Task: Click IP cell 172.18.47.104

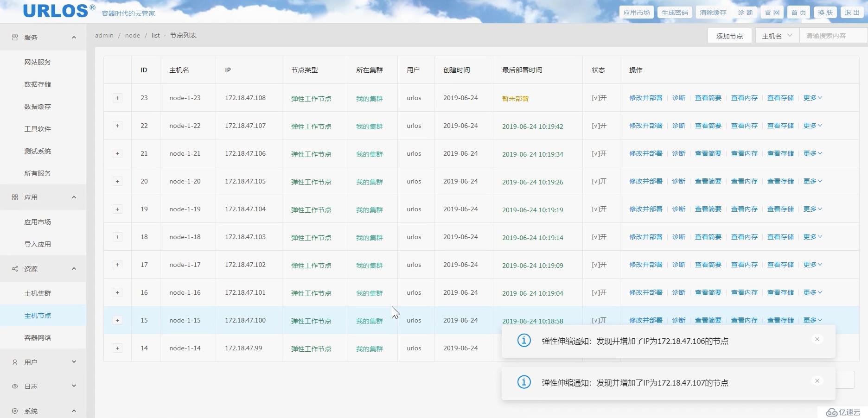Action: coord(245,209)
